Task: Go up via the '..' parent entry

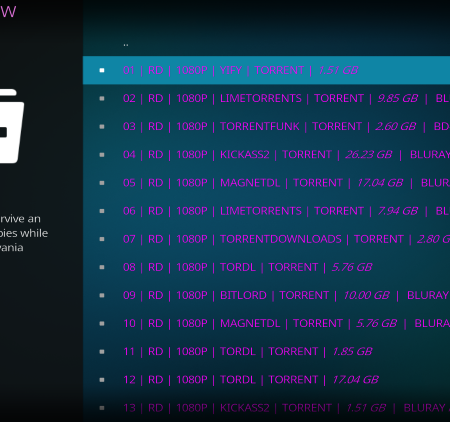Action: pyautogui.click(x=266, y=43)
